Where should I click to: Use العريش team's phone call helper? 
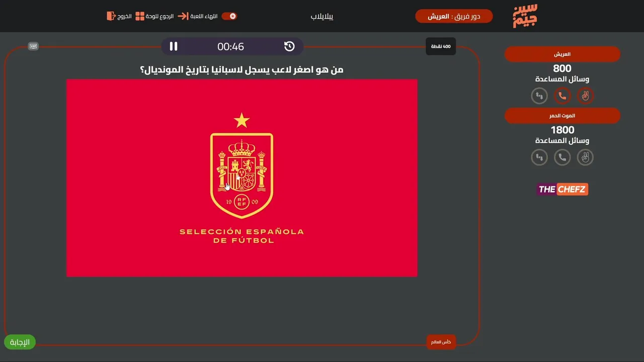pyautogui.click(x=562, y=96)
